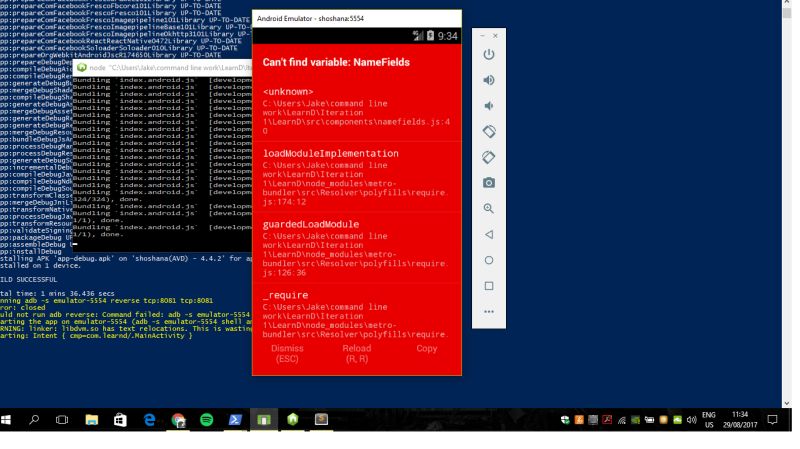800x449 pixels.
Task: Reload the app from error screen
Action: (x=357, y=353)
